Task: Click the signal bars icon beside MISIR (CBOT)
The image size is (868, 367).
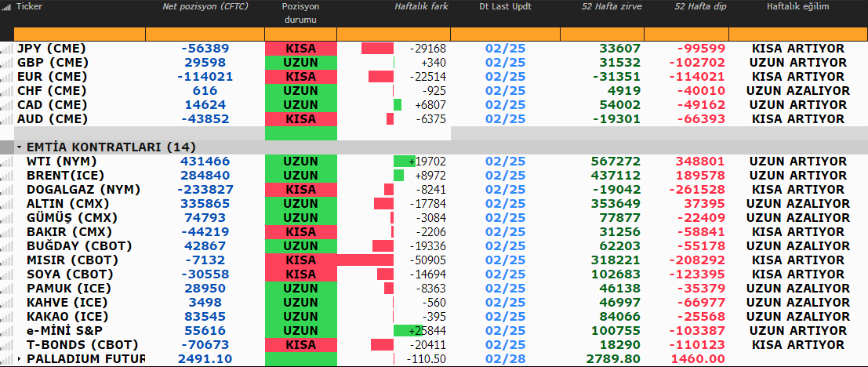Action: click(8, 260)
